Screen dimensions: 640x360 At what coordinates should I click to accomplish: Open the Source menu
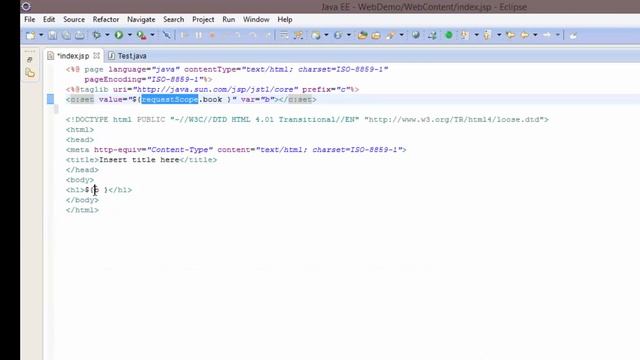pos(74,19)
